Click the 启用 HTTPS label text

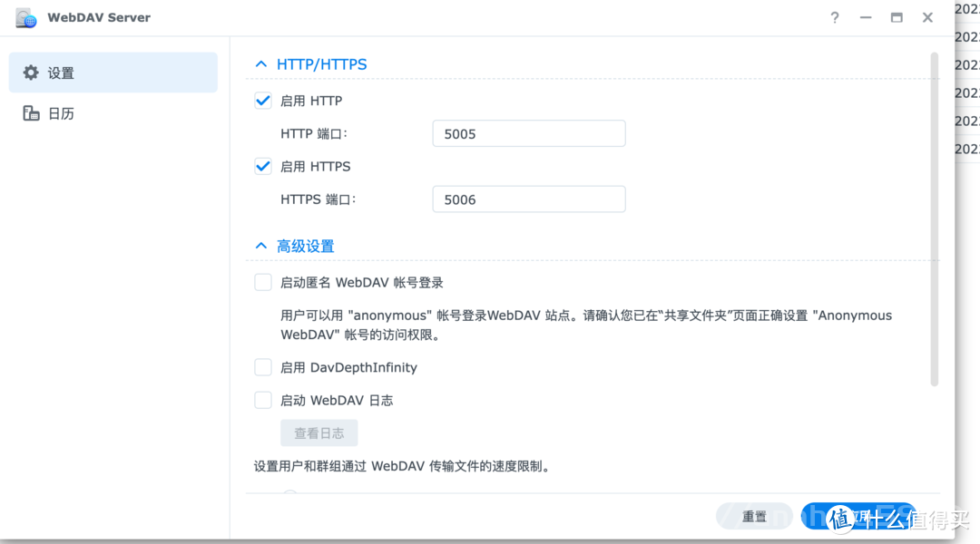(x=316, y=166)
